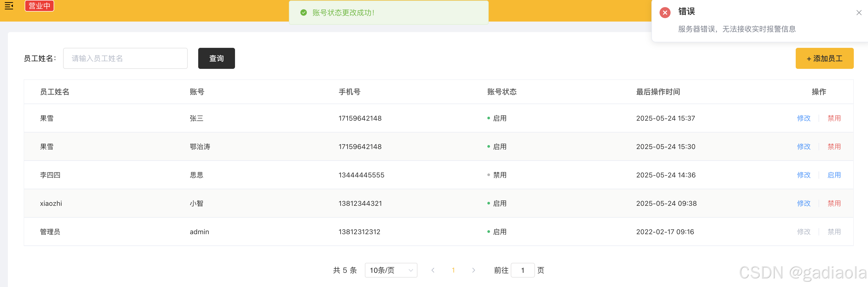
Task: Edit the employee 李四四
Action: [804, 175]
